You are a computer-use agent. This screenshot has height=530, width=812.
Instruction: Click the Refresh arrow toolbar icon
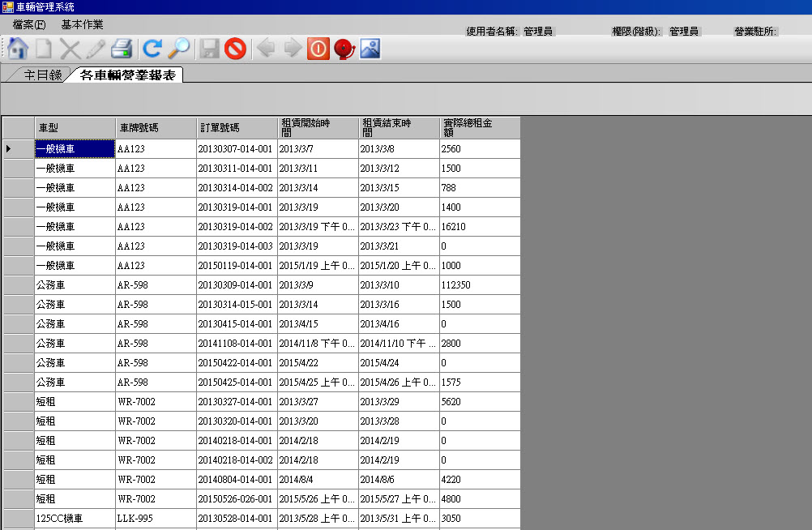coord(152,49)
